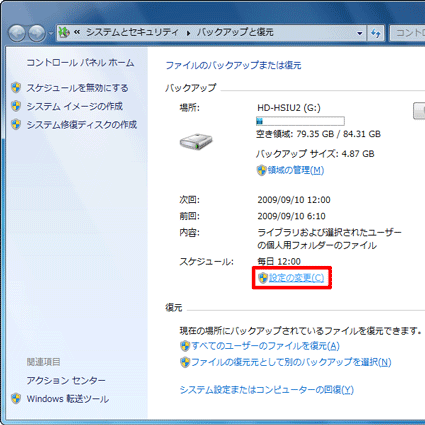Click shield icon beside 領域の管理(M)
This screenshot has height=425, width=425.
[262, 170]
